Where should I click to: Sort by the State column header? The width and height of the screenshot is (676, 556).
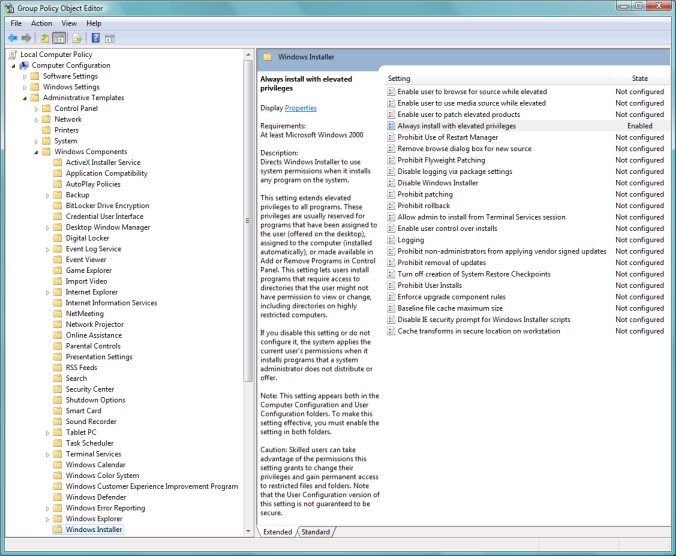point(640,78)
